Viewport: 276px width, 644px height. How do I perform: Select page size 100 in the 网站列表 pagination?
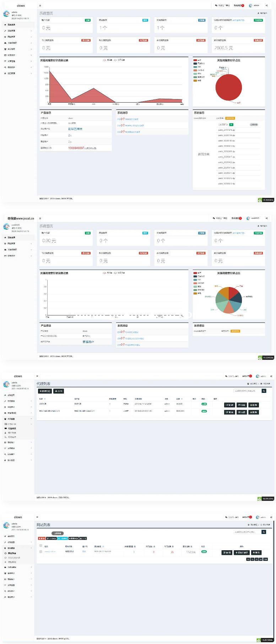(x=265, y=559)
